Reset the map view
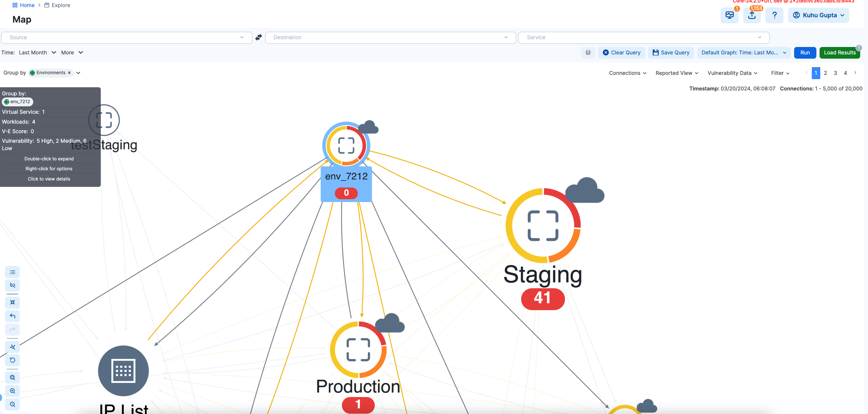Screen dimensions: 868x414 coord(12,360)
